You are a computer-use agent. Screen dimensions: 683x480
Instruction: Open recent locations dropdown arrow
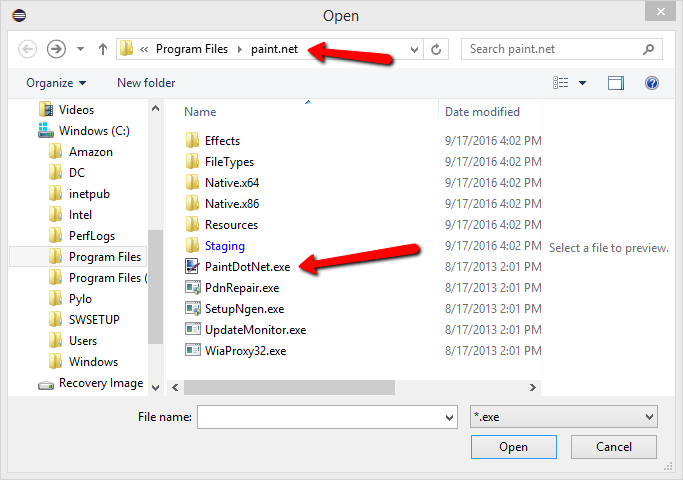pyautogui.click(x=80, y=49)
